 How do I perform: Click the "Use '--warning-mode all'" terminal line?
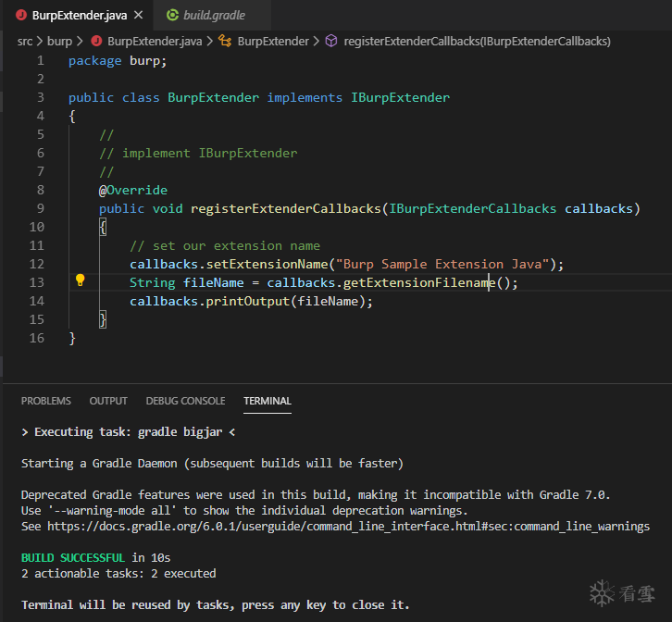pos(244,511)
